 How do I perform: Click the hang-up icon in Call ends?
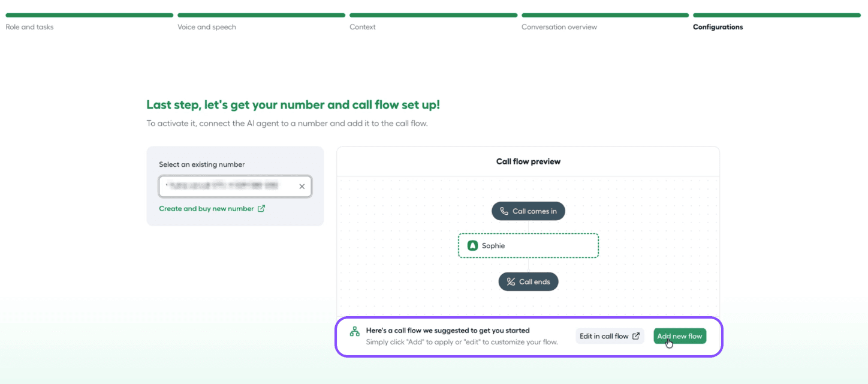pyautogui.click(x=511, y=281)
